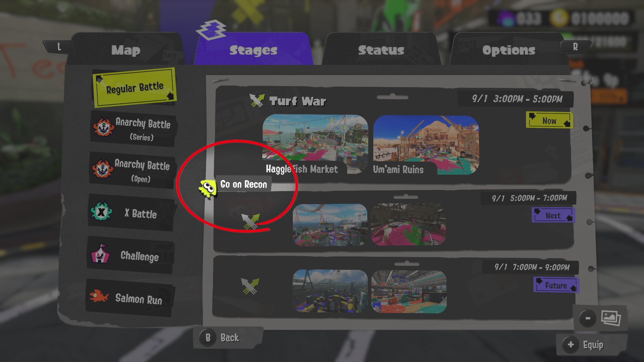644x362 pixels.
Task: Switch to the Map tab
Action: 126,50
